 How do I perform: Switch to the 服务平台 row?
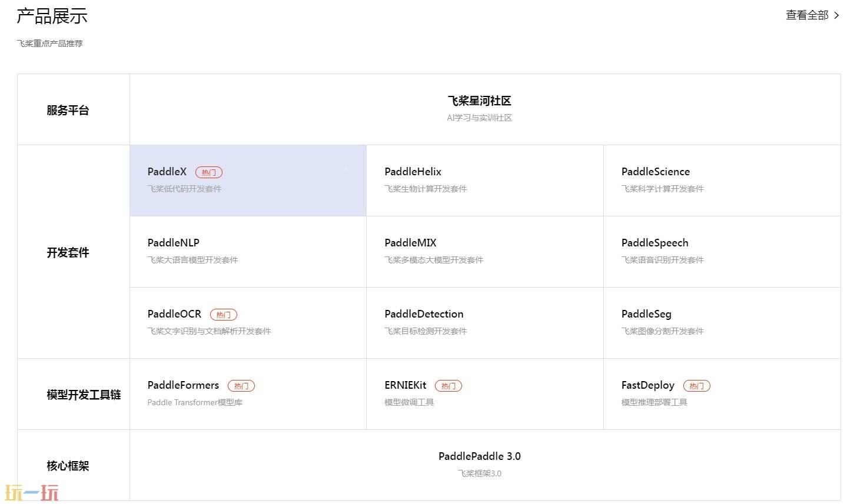click(67, 110)
